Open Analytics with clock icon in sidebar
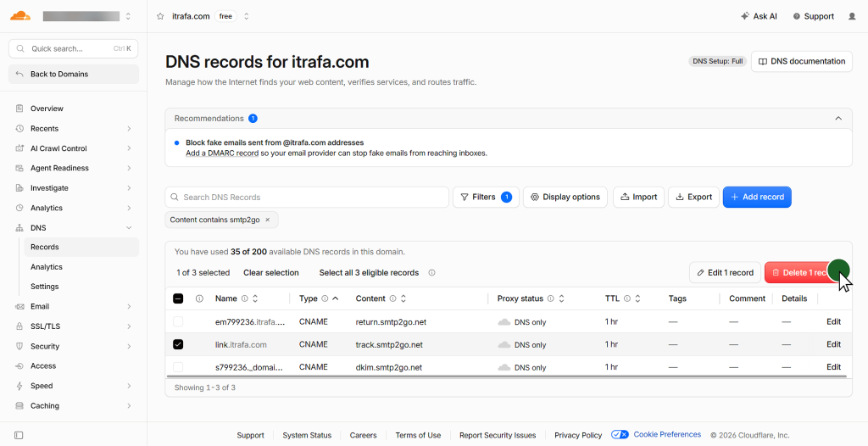The width and height of the screenshot is (868, 446). (47, 209)
